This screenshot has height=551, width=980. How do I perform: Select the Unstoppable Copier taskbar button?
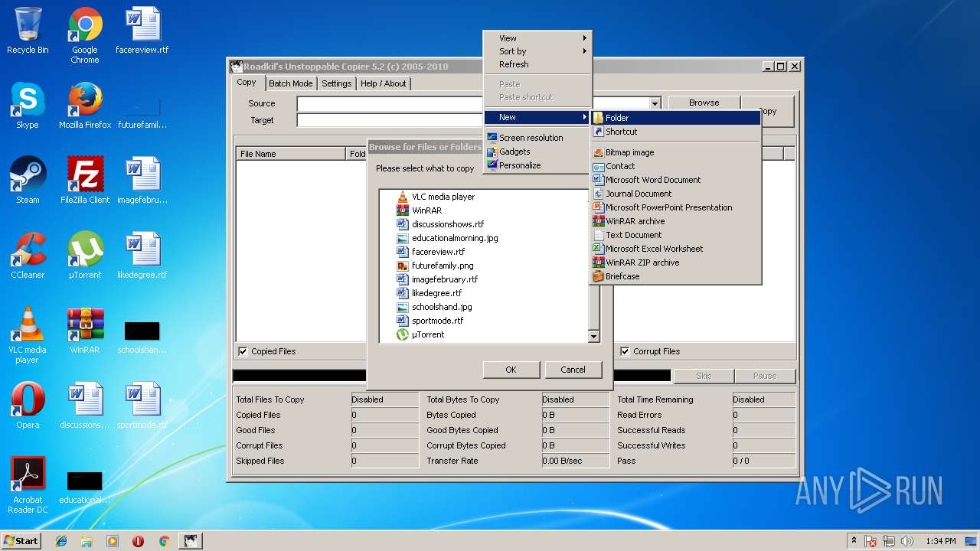(191, 541)
